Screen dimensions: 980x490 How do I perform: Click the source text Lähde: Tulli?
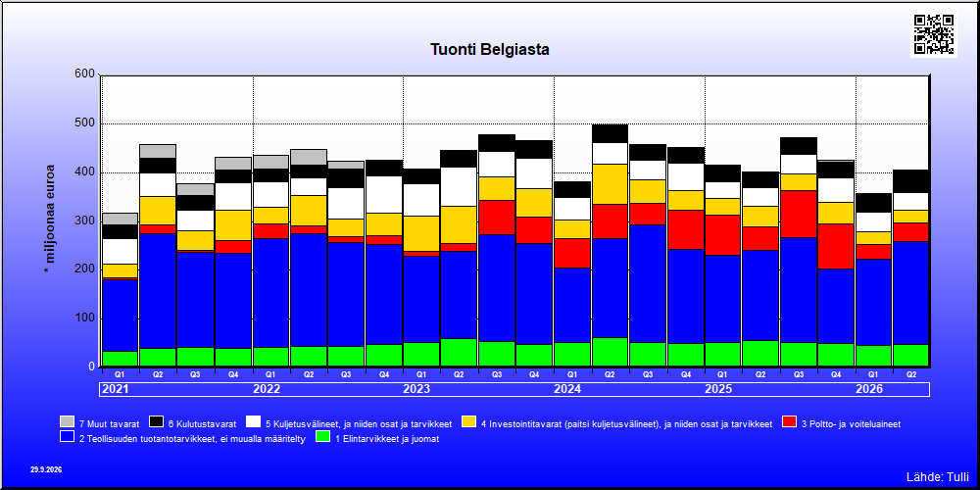938,477
